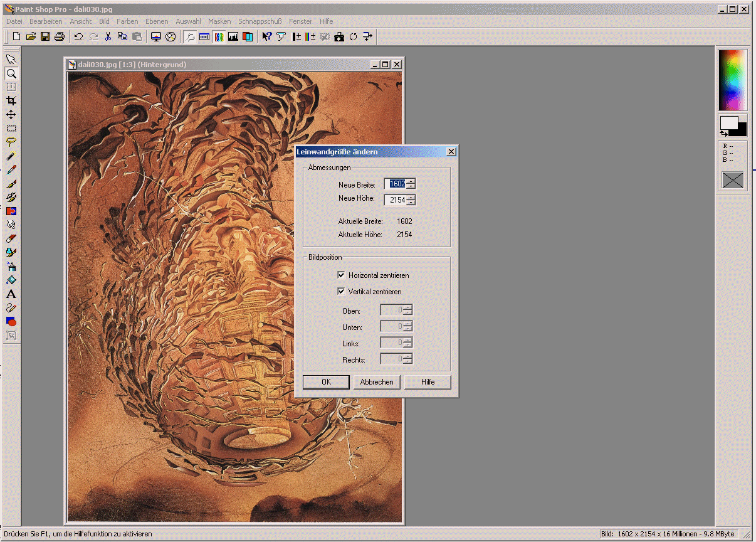Click the Neue Höhe spinner arrows
Screen dimensions: 756x542
(411, 200)
